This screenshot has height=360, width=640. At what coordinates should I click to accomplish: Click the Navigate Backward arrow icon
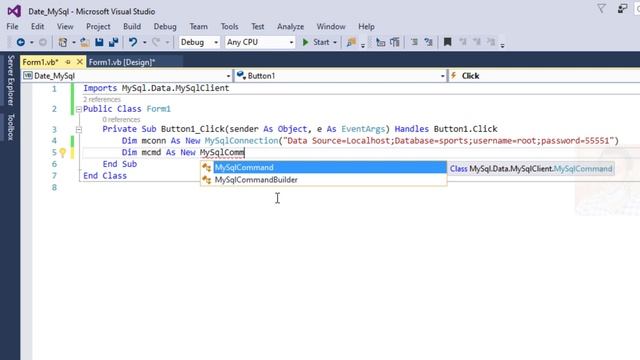(x=20, y=42)
